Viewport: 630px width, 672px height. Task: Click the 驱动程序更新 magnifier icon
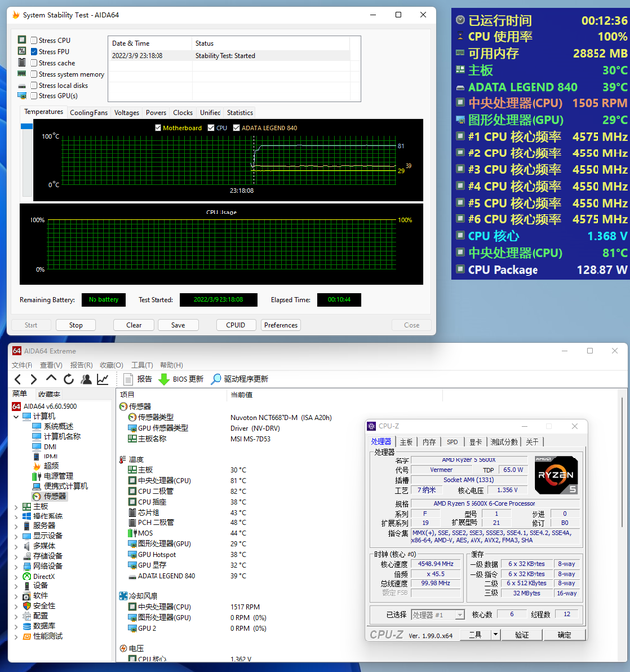[x=216, y=379]
